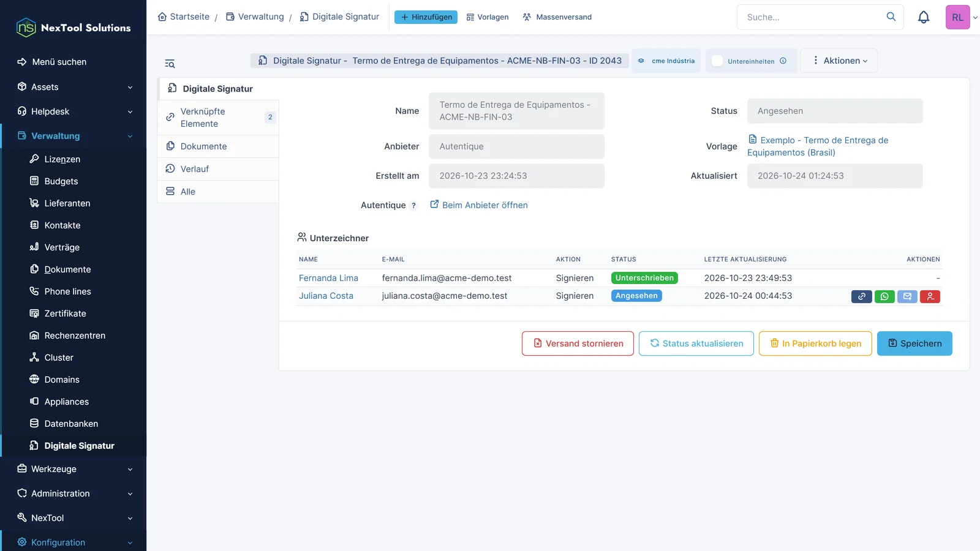Toggle the sidebar filter icon
The width and height of the screenshot is (980, 551).
pyautogui.click(x=170, y=64)
